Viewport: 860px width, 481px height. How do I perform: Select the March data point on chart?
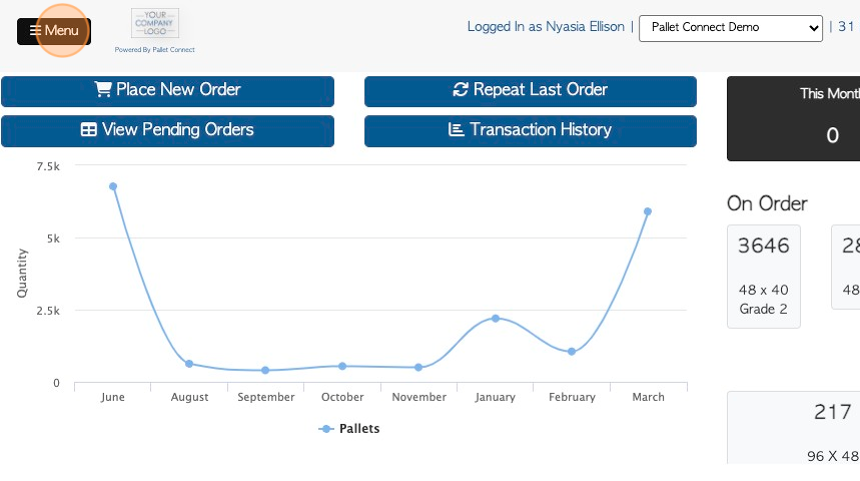[x=648, y=211]
